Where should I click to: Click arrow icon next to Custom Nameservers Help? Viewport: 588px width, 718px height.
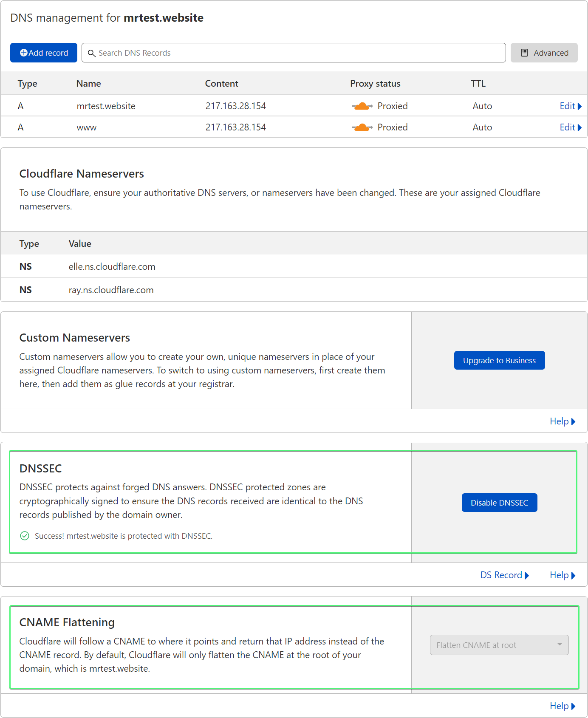(573, 422)
